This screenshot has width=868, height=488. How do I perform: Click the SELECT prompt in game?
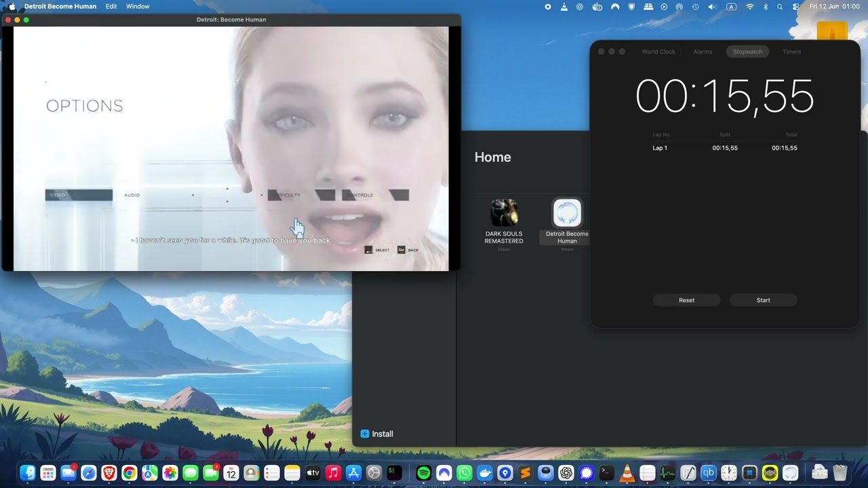377,250
